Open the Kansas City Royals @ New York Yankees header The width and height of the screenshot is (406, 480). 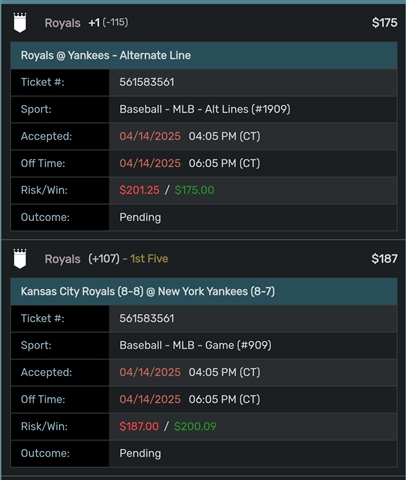click(x=204, y=291)
